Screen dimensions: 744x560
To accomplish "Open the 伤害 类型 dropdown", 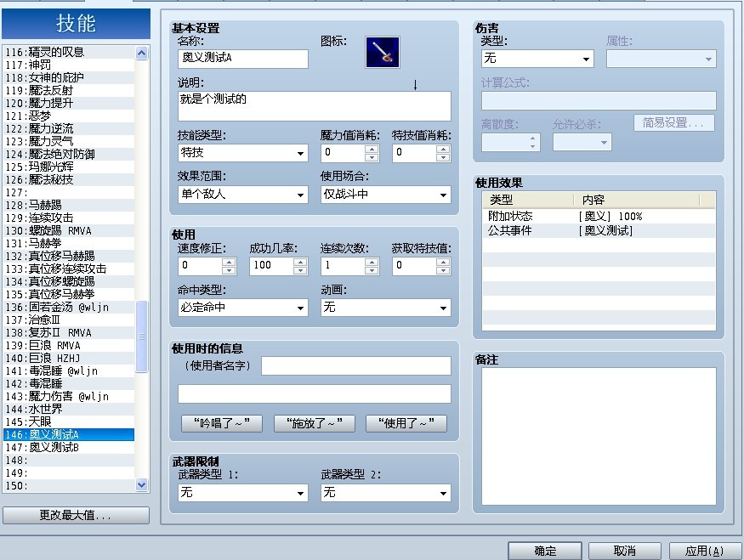I will coord(537,59).
